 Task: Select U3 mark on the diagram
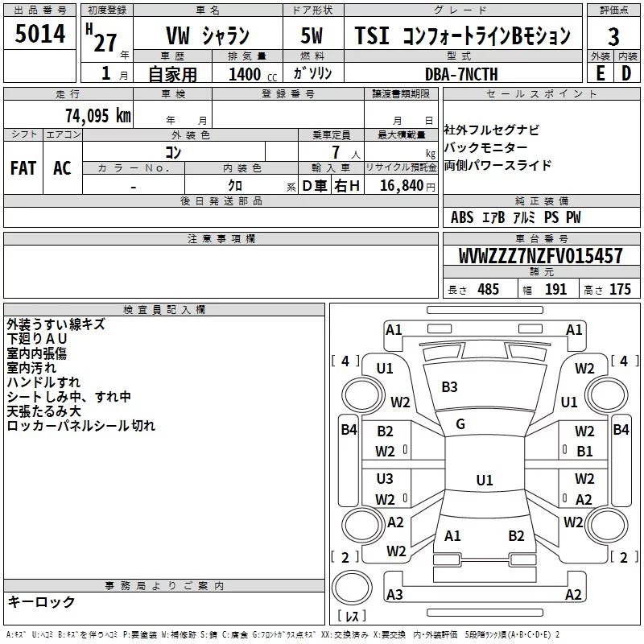(385, 478)
